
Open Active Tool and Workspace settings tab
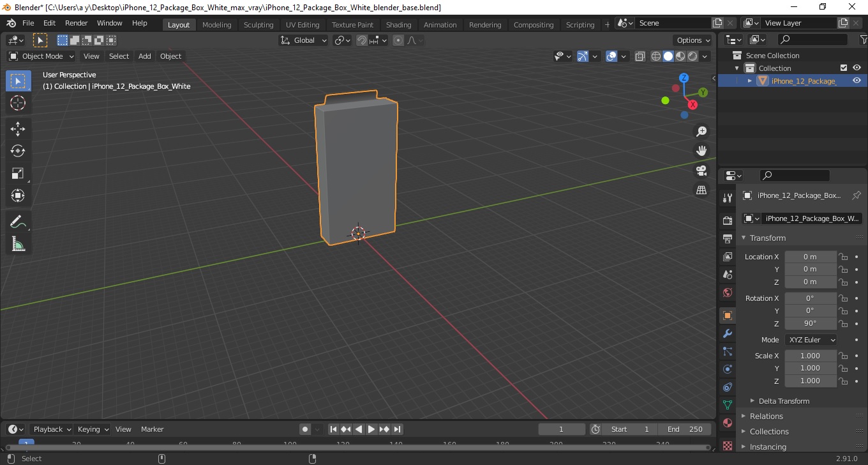coord(728,198)
